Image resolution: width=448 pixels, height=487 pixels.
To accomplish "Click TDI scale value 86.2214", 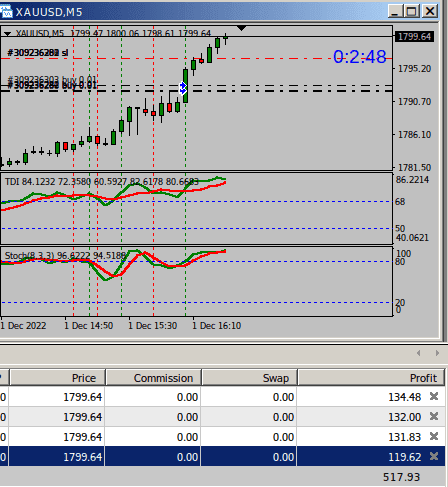I will click(412, 180).
